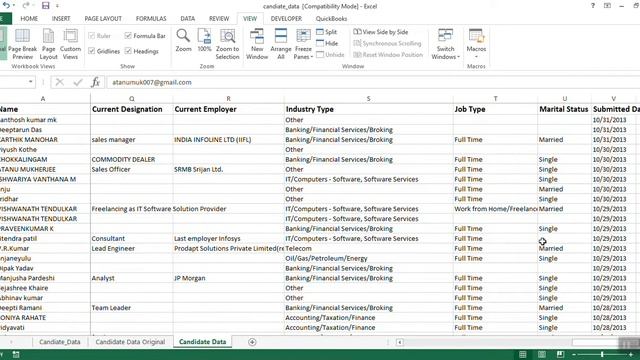Viewport: 640px width, 360px height.
Task: Open Switch Windows dropdown
Action: [445, 44]
